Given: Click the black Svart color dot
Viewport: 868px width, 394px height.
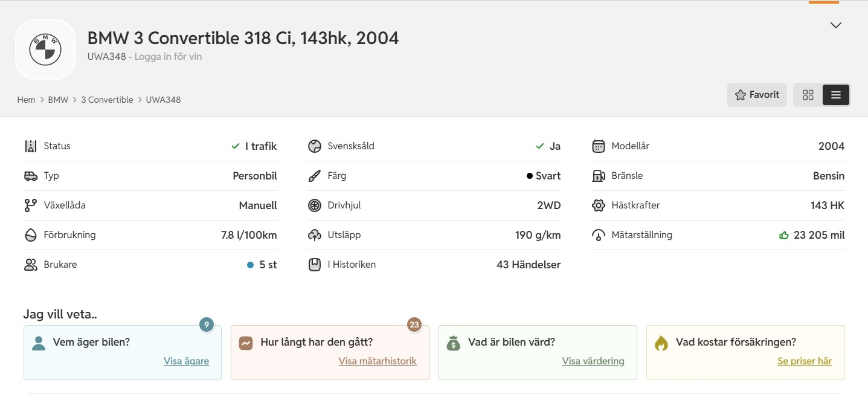Looking at the screenshot, I should click(x=530, y=176).
